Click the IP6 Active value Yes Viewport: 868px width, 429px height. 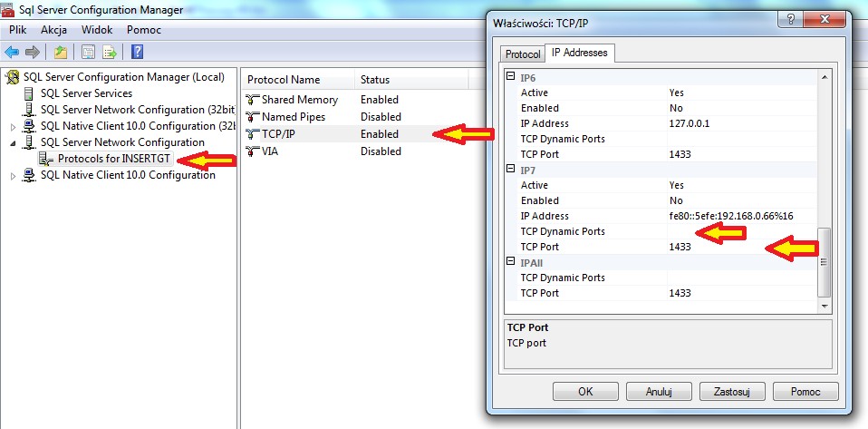click(x=742, y=93)
